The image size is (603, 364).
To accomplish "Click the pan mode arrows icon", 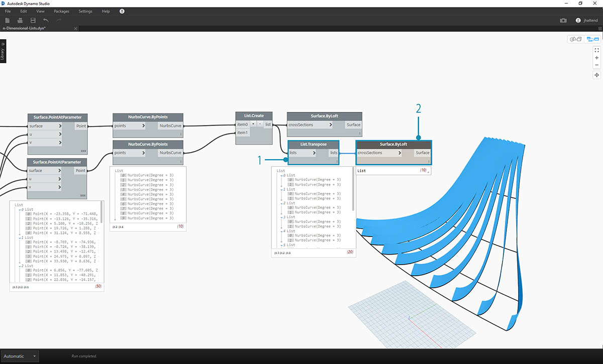I will (x=596, y=75).
